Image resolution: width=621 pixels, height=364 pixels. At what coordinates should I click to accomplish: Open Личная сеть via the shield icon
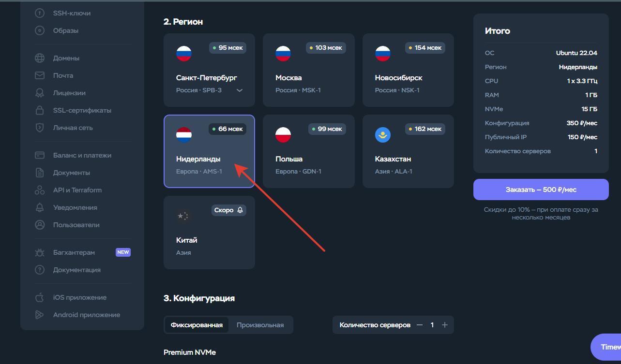(x=39, y=128)
